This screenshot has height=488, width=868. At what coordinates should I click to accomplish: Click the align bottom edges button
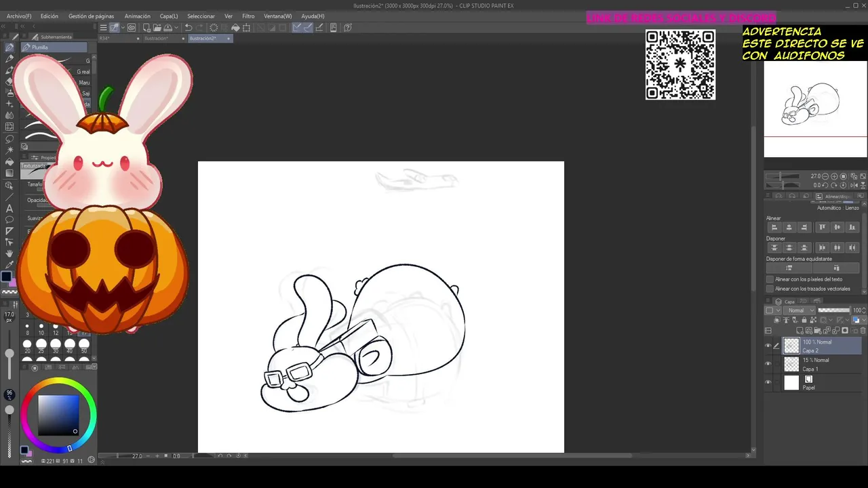click(x=853, y=228)
